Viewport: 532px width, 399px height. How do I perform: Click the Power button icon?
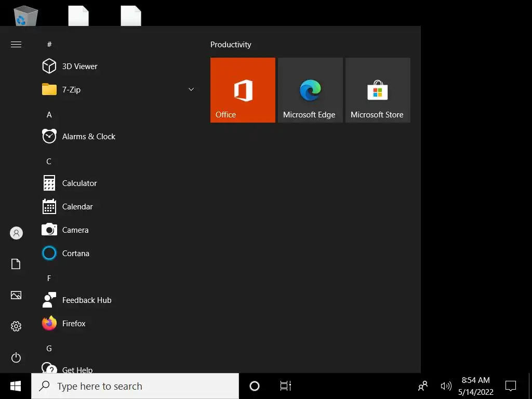[x=16, y=357]
